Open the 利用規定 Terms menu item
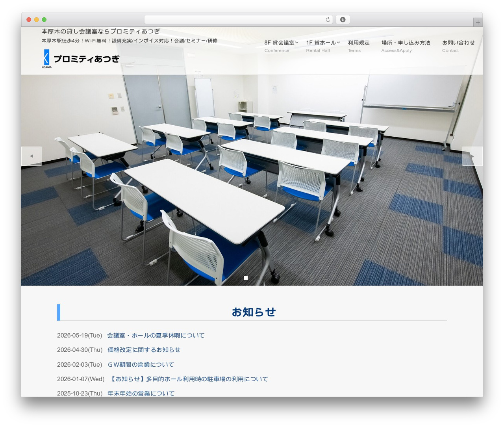This screenshot has width=504, height=427. (x=359, y=46)
